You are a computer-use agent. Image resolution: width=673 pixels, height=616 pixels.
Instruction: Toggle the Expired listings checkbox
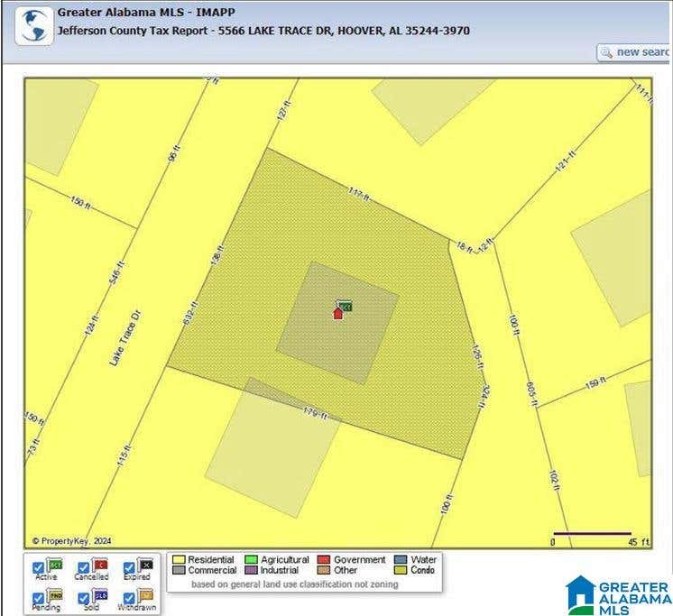click(x=129, y=568)
